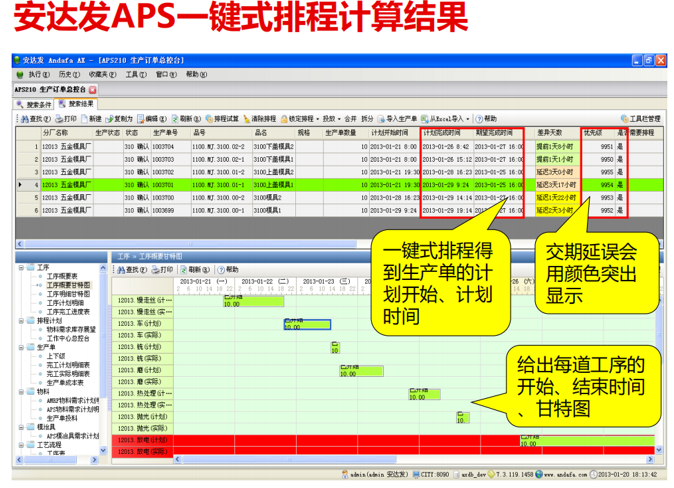Open the 帮助 menu in menu bar
The width and height of the screenshot is (674, 488).
pyautogui.click(x=196, y=74)
